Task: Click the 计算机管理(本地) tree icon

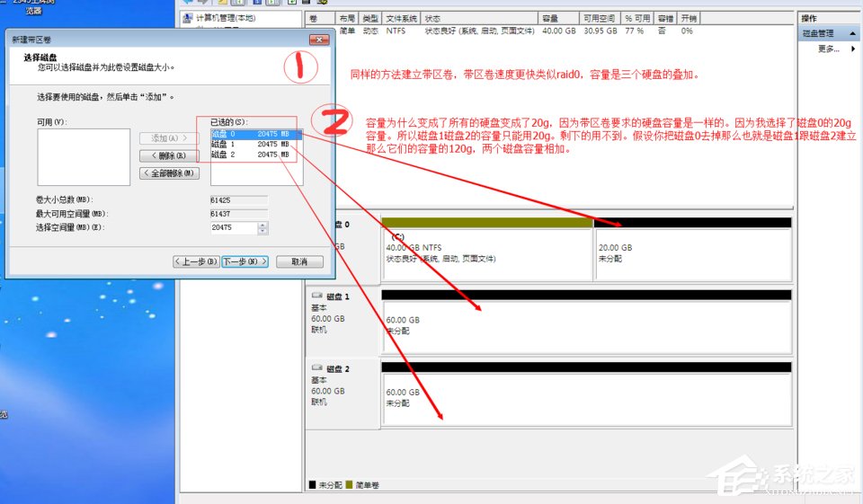Action: click(x=187, y=18)
